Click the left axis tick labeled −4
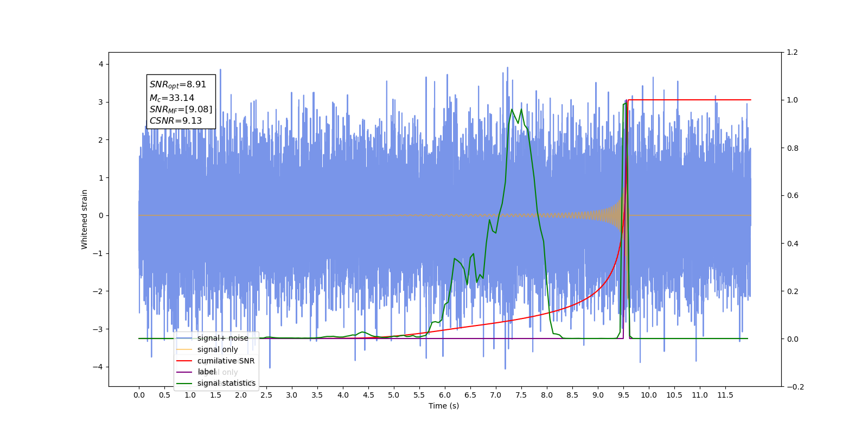Screen dimensions: 868x434 click(98, 367)
